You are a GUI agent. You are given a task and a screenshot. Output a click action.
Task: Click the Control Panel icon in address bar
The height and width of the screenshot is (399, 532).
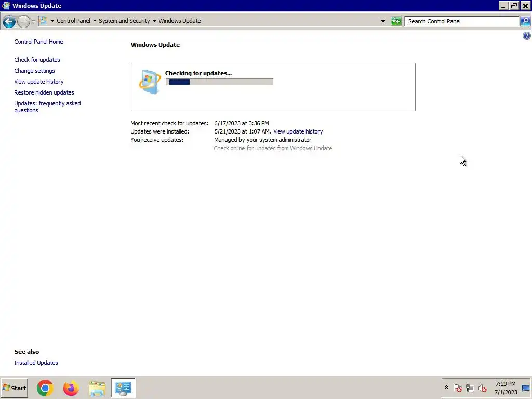tap(43, 21)
